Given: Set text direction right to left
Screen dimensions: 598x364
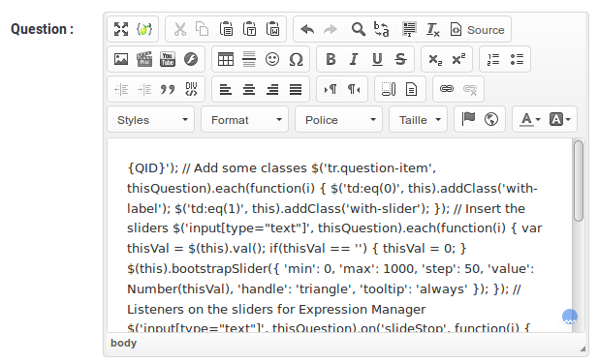Looking at the screenshot, I should click(x=354, y=89).
